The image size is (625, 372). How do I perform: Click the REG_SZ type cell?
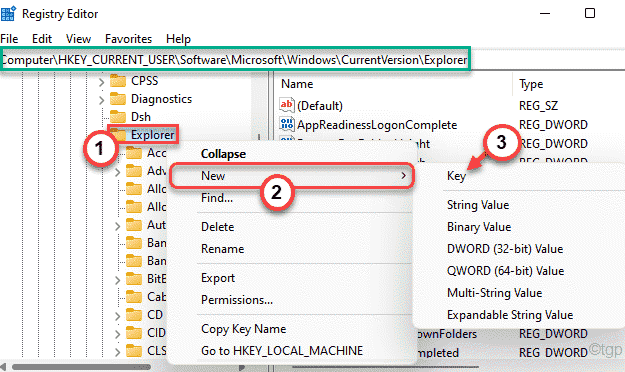538,106
